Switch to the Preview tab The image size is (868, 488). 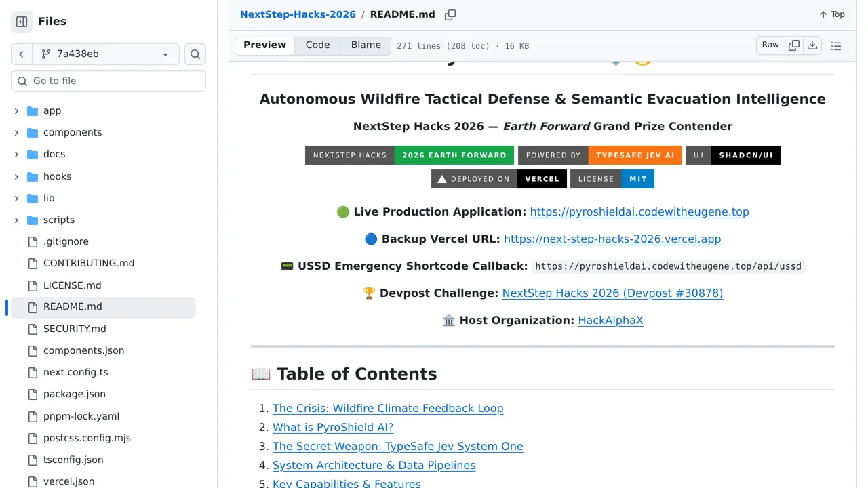265,45
